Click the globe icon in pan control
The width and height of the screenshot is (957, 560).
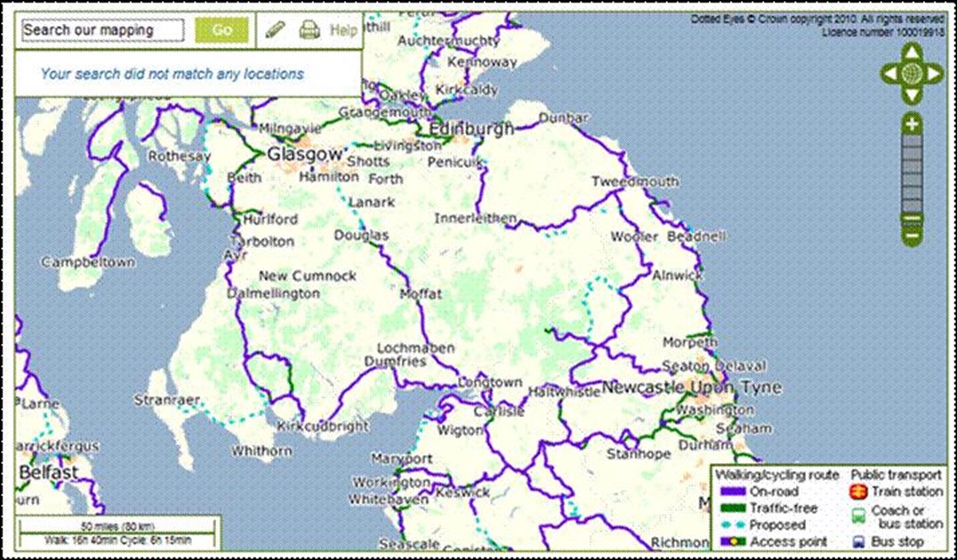[911, 75]
